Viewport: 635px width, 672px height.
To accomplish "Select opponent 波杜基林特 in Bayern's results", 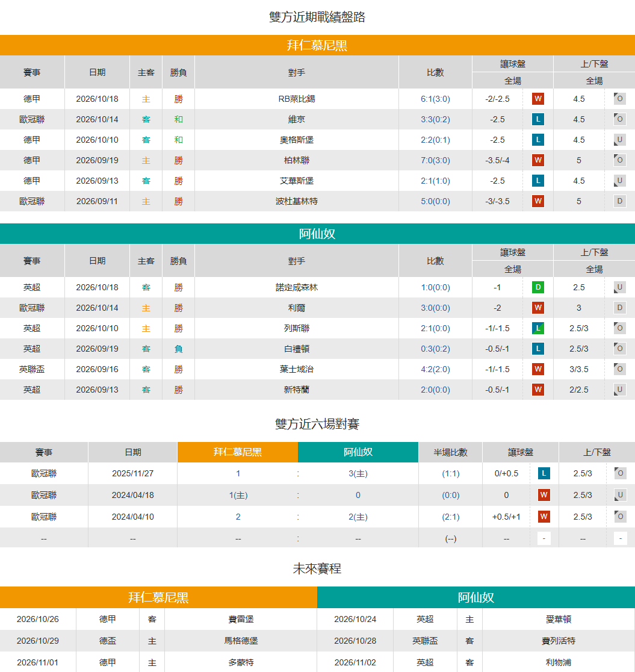I will tap(297, 201).
